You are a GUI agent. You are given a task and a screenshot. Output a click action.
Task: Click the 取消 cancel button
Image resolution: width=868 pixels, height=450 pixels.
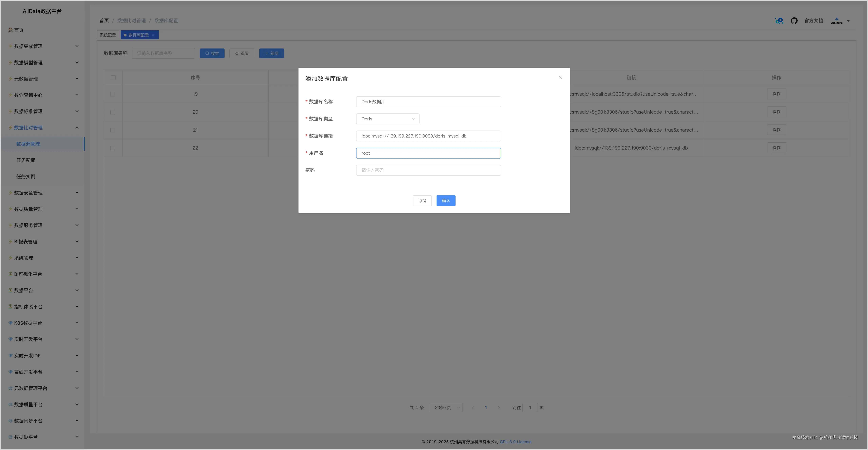point(422,201)
